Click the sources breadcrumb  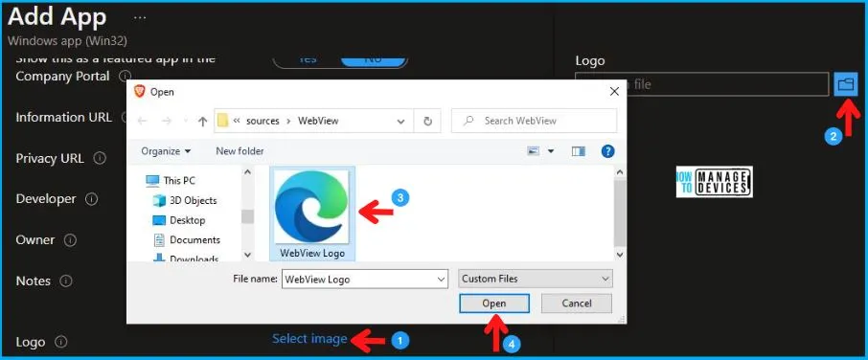coord(263,121)
